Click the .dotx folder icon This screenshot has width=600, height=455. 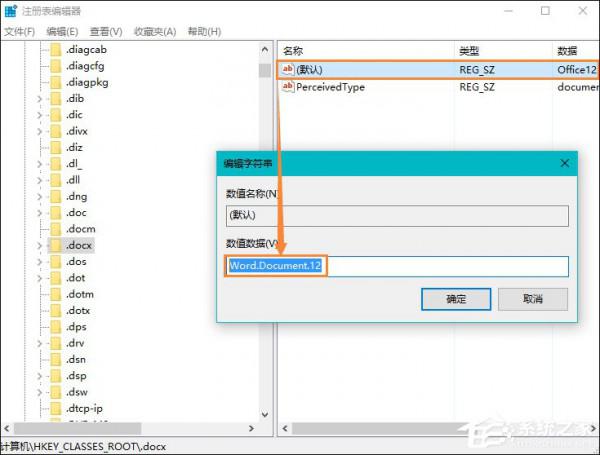pos(56,310)
